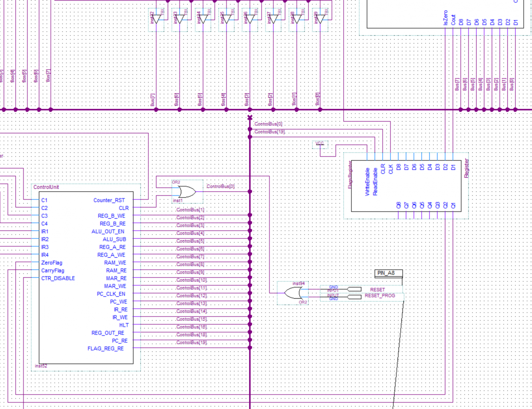Select the TRI buffer inst92
Image resolution: width=532 pixels, height=409 pixels.
(157, 19)
